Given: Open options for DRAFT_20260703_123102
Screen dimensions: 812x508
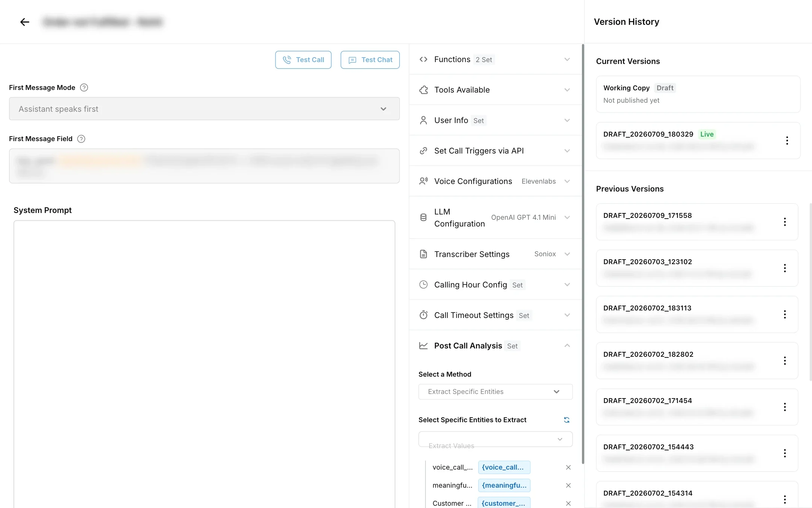Looking at the screenshot, I should (785, 268).
